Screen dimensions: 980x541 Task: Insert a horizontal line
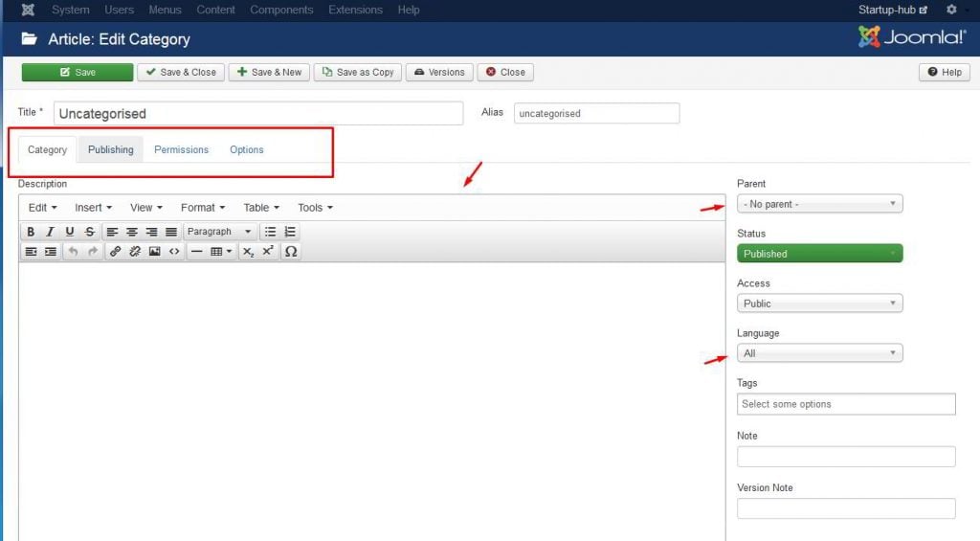(196, 252)
